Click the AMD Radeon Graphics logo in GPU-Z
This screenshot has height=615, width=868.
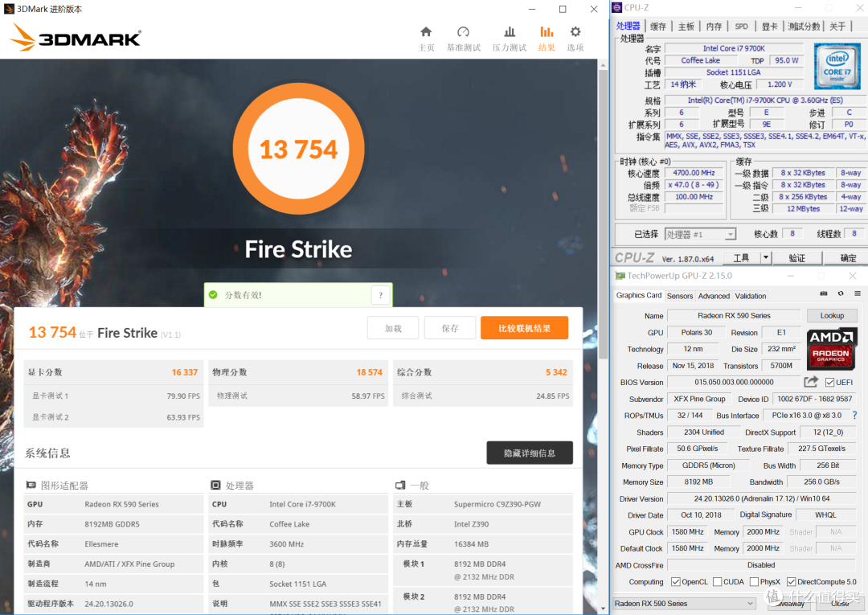pos(831,348)
